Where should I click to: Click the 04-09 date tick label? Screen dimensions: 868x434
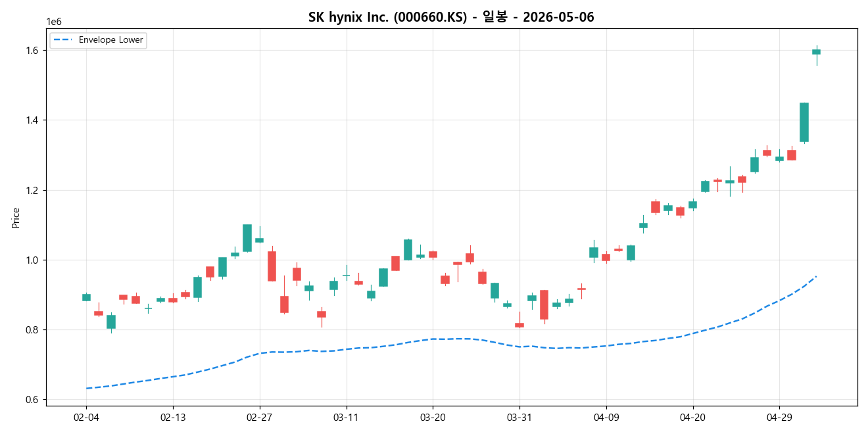pos(606,417)
